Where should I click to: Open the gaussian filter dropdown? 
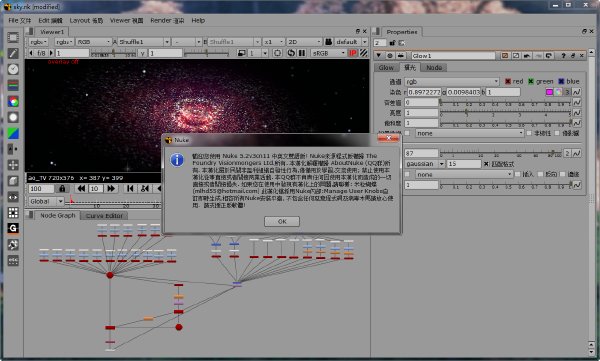point(425,164)
